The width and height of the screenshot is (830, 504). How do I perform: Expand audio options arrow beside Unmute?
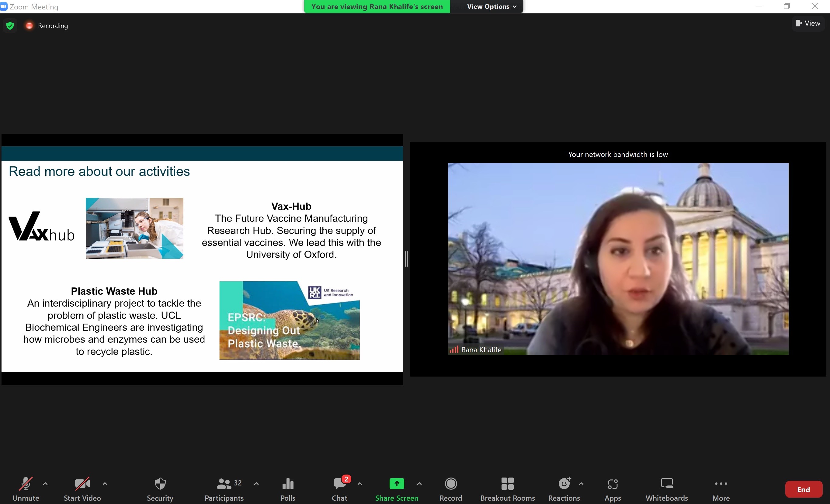[46, 484]
